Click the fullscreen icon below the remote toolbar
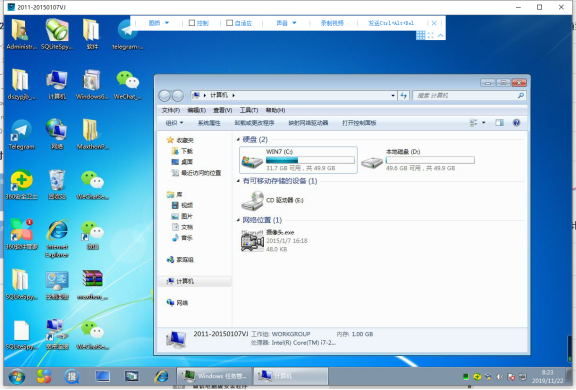The width and height of the screenshot is (576, 390). point(431,35)
